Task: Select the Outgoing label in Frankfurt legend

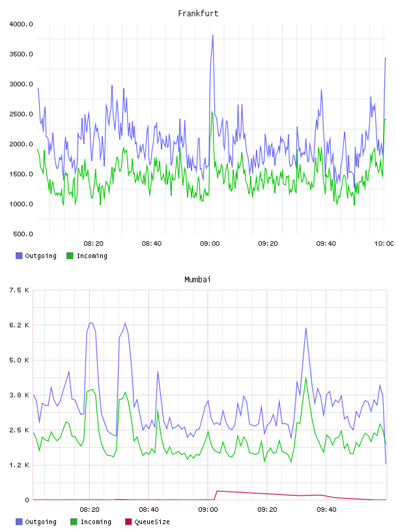Action: point(40,256)
